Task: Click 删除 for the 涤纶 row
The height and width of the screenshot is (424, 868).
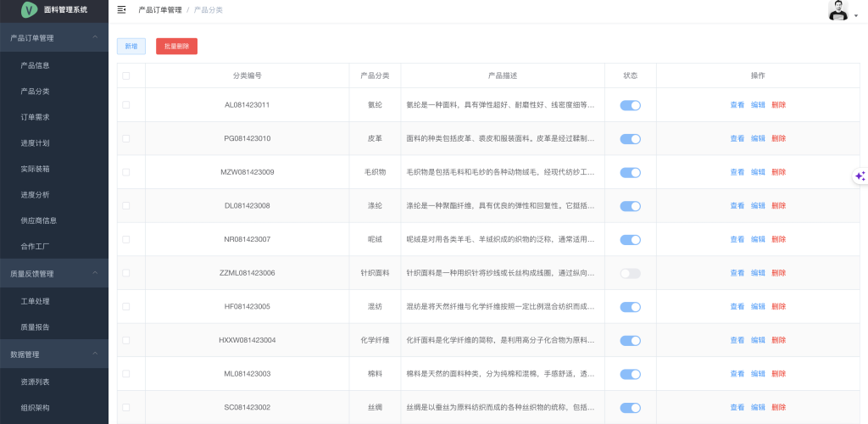Action: pos(778,206)
